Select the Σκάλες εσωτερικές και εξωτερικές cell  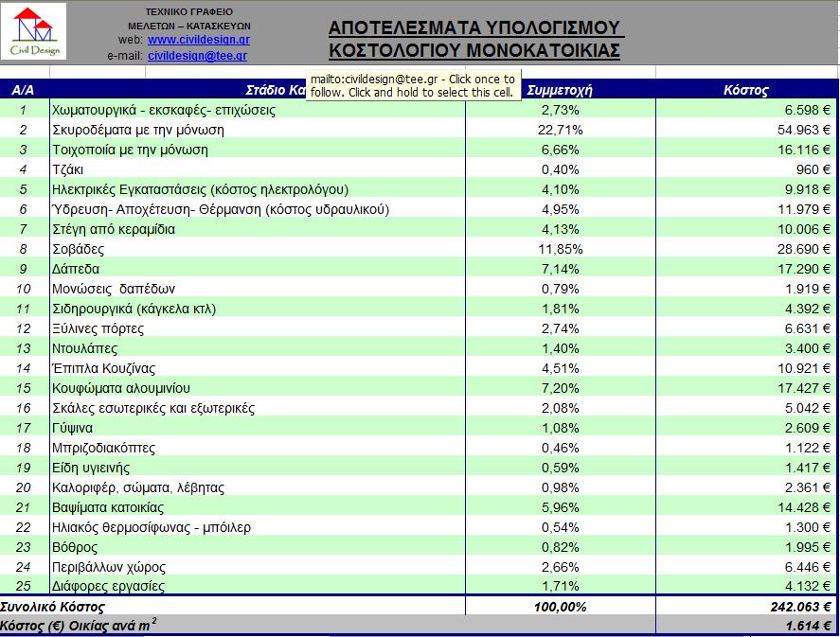258,408
